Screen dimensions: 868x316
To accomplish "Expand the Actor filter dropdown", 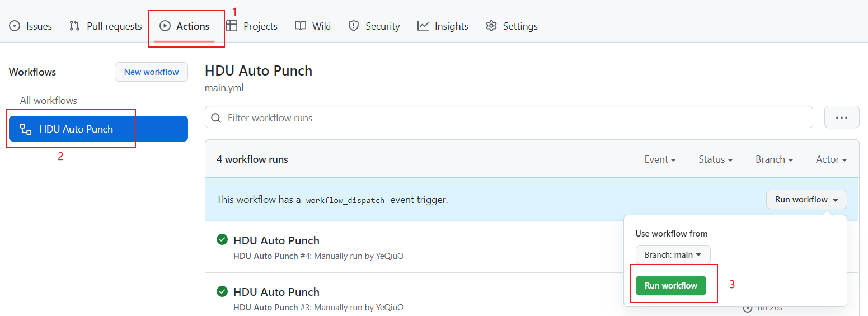I will 831,159.
